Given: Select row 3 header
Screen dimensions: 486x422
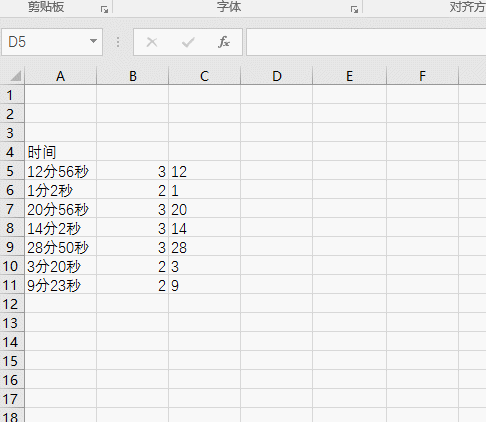Looking at the screenshot, I should [12, 133].
